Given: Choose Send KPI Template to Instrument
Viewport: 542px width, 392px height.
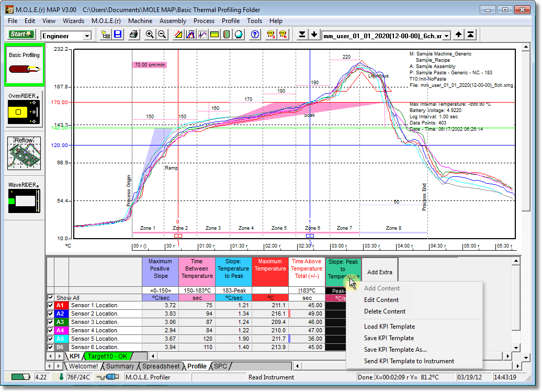Looking at the screenshot, I should pos(409,361).
